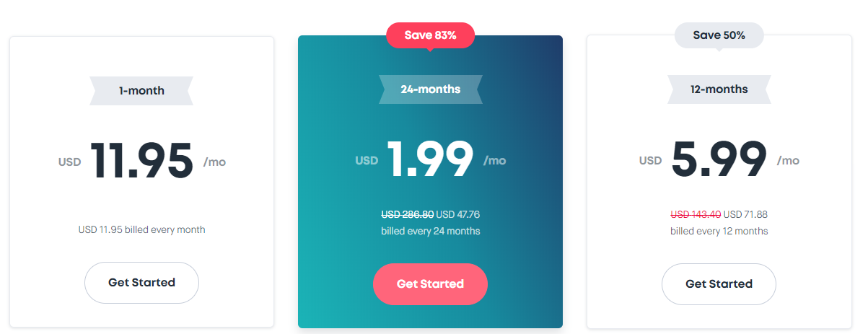Click the /mo label beside 1.99
The image size is (868, 334).
(x=495, y=160)
